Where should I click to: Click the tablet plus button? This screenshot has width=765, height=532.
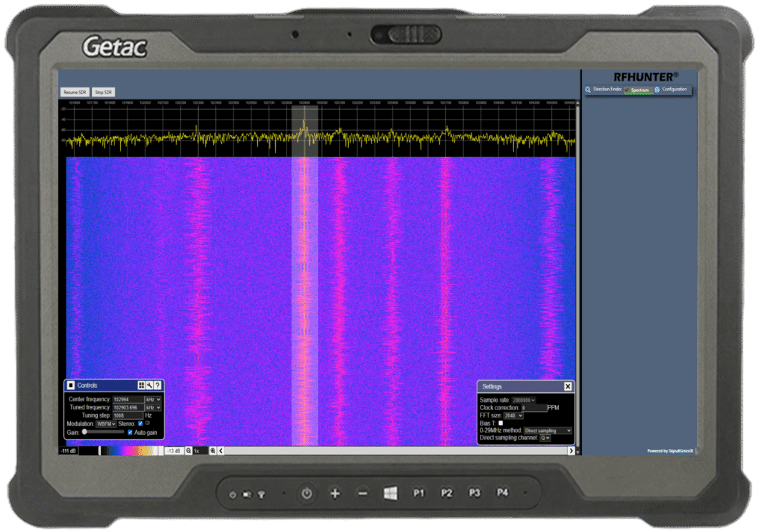[x=335, y=493]
